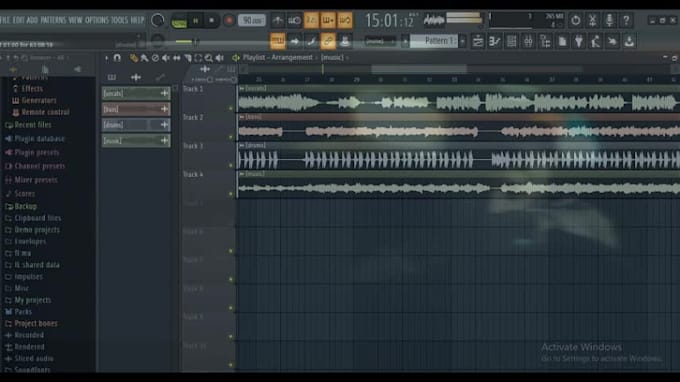Open the browser view icon
680x382 pixels.
coord(545,41)
